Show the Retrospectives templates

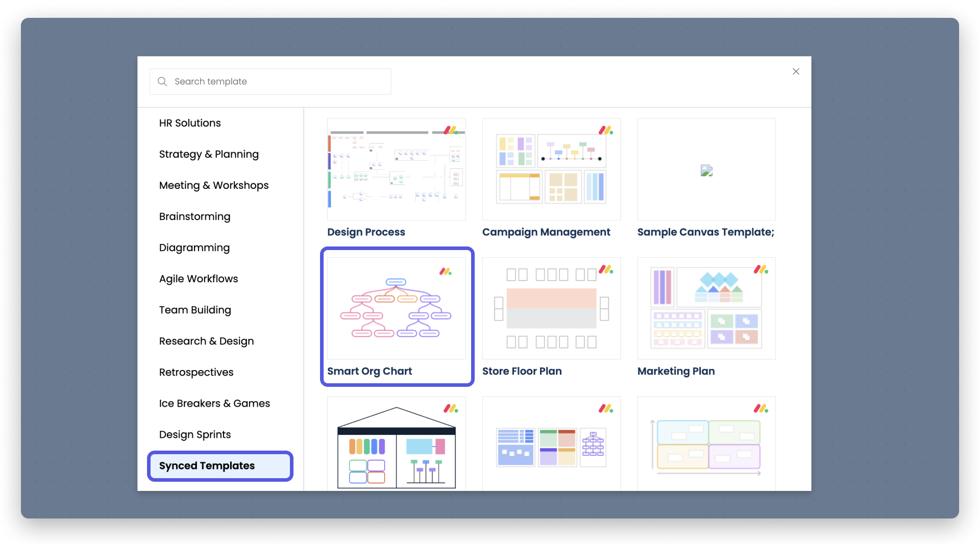pos(196,372)
